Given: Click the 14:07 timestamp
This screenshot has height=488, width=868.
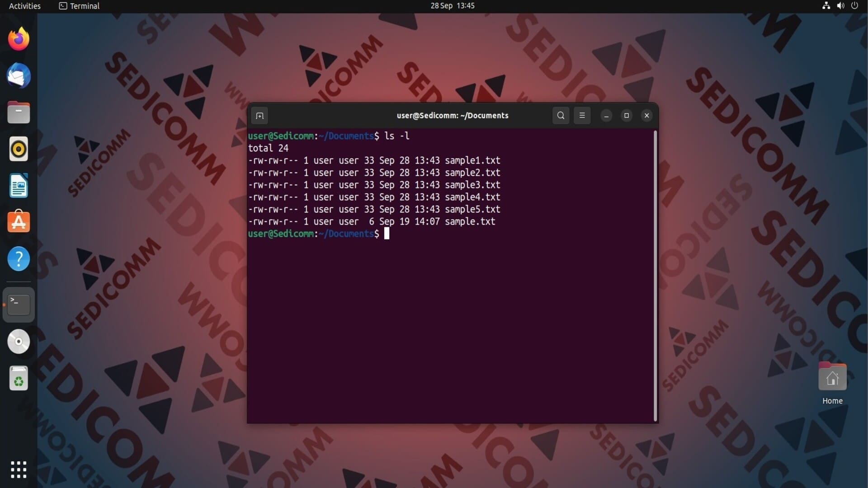Looking at the screenshot, I should [x=427, y=221].
